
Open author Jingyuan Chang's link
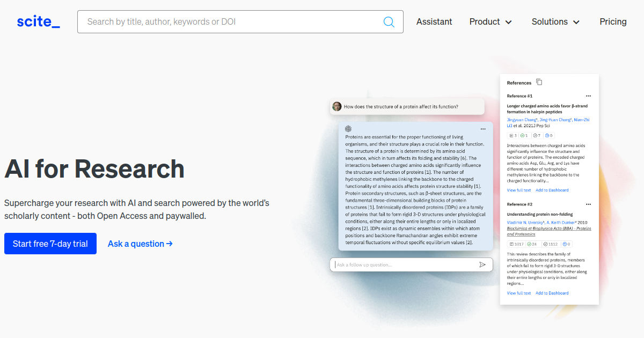tap(522, 120)
